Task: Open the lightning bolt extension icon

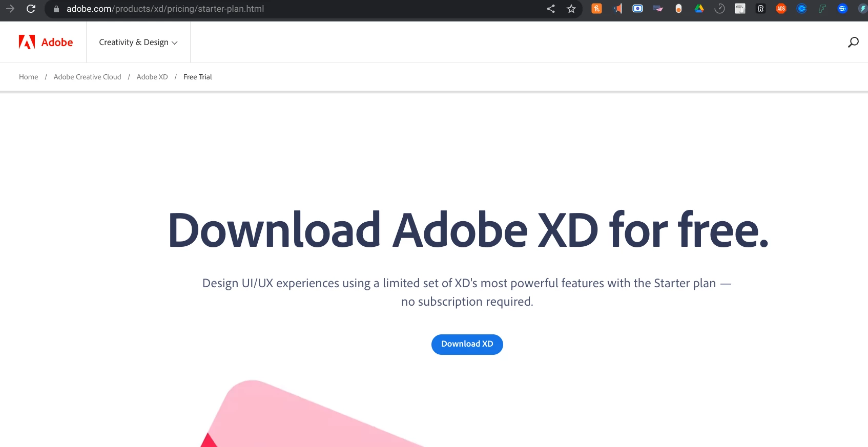Action: click(x=863, y=8)
